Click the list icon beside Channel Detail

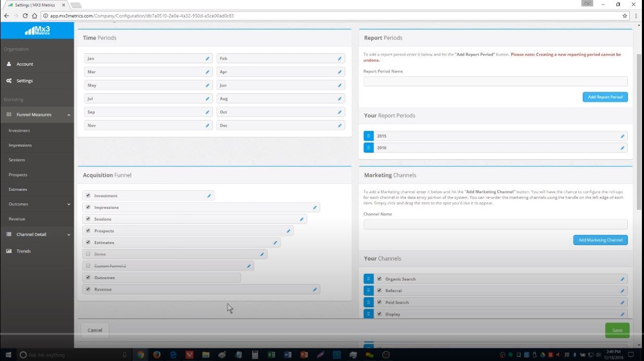[x=9, y=234]
